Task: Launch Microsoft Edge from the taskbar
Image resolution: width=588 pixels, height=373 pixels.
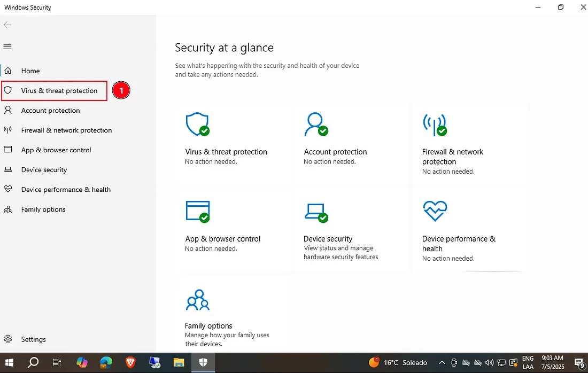Action: tap(106, 362)
